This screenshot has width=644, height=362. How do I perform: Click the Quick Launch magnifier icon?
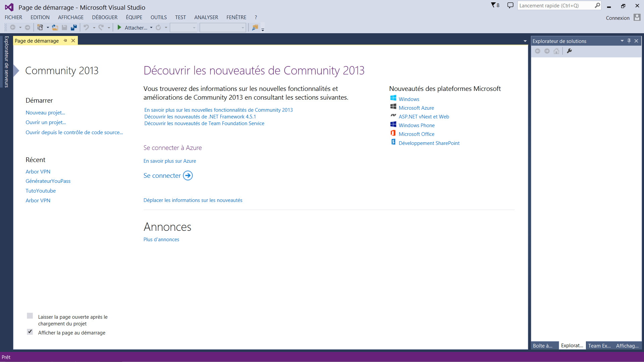tap(597, 5)
